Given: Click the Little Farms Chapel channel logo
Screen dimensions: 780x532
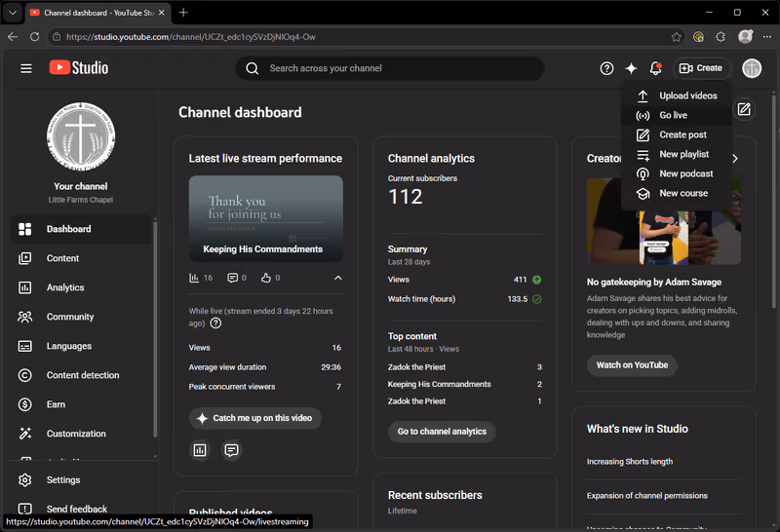Looking at the screenshot, I should tap(81, 136).
